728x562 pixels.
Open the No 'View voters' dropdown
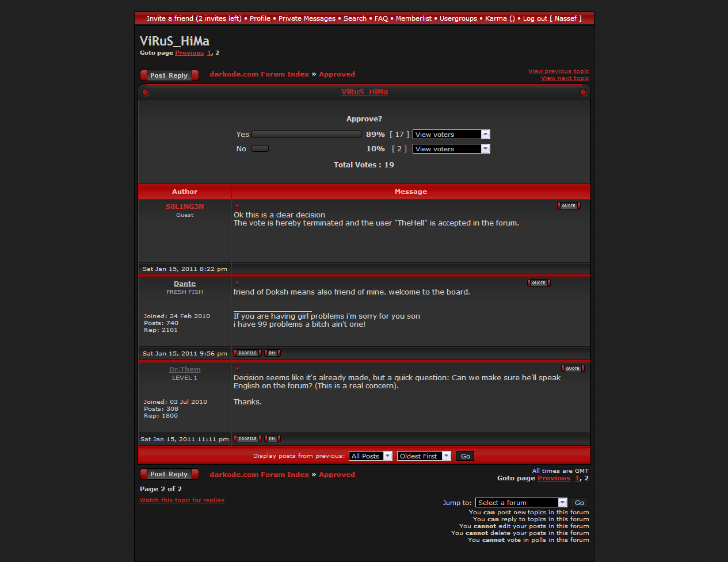[451, 149]
